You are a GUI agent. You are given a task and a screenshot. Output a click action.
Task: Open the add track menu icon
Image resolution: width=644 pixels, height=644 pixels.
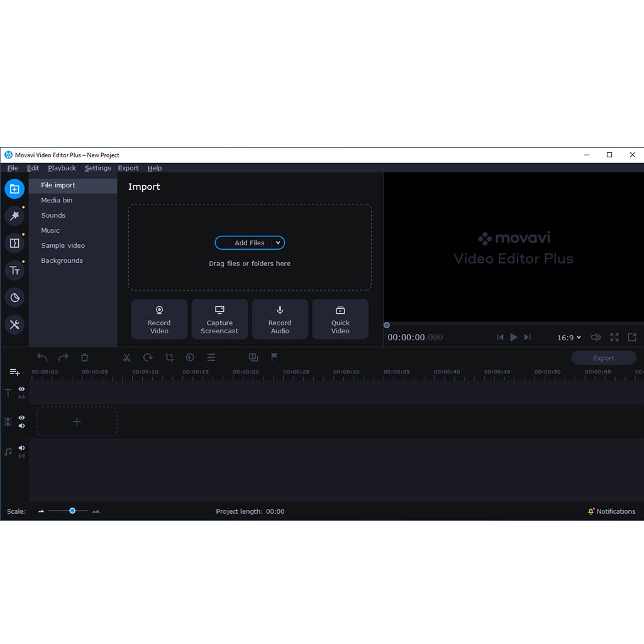[x=14, y=372]
